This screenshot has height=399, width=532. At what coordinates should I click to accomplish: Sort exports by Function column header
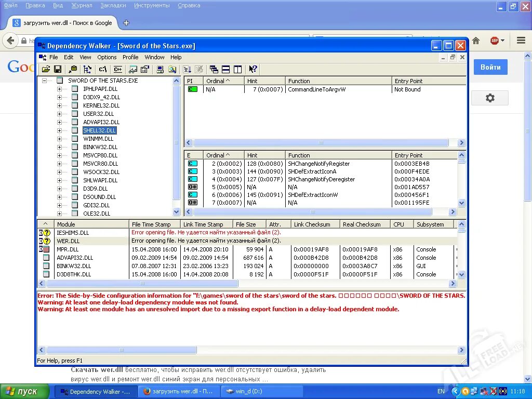tap(338, 155)
